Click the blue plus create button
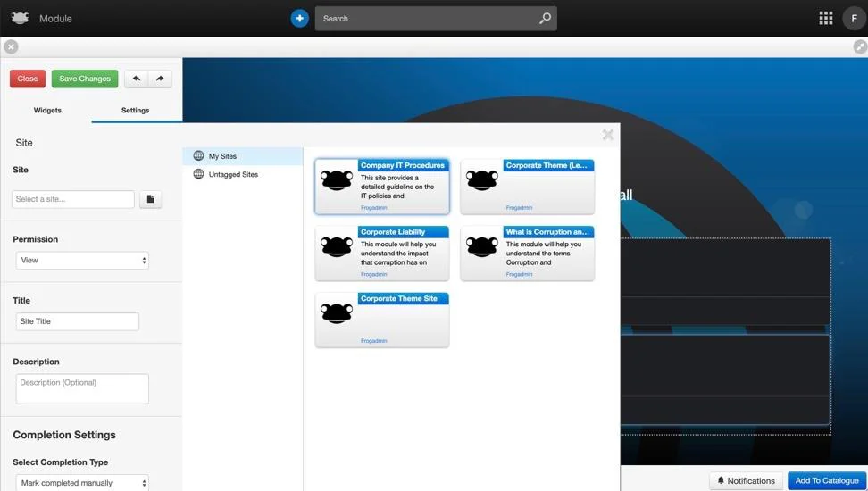This screenshot has height=491, width=868. pyautogui.click(x=299, y=18)
